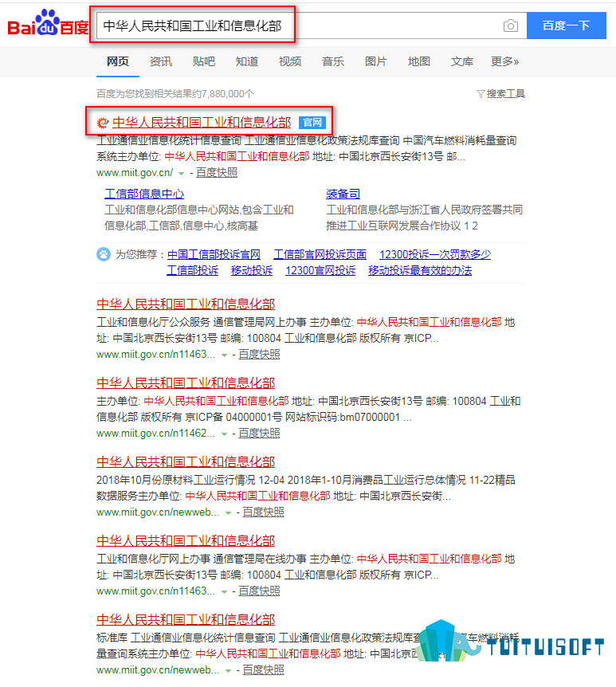Viewport: 616px width, 687px height.
Task: Expand arrow next to www.miit.gov.cn/ URL
Action: click(181, 174)
